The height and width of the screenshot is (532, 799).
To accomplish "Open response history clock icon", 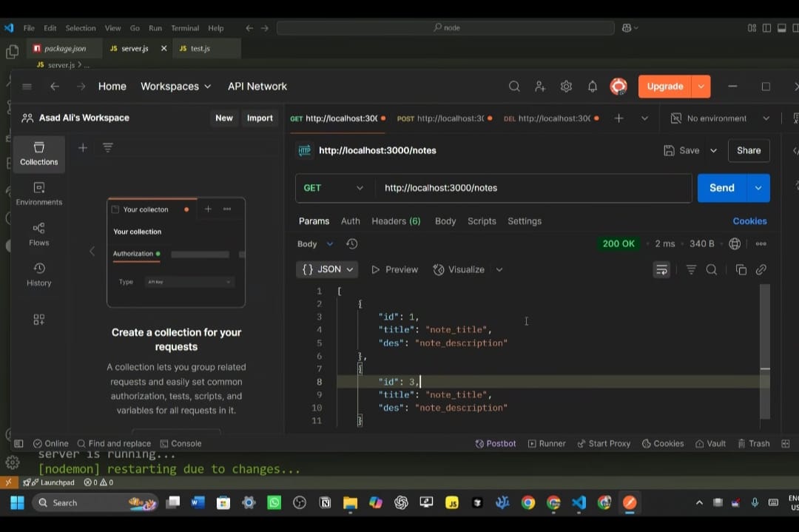I will pos(351,244).
